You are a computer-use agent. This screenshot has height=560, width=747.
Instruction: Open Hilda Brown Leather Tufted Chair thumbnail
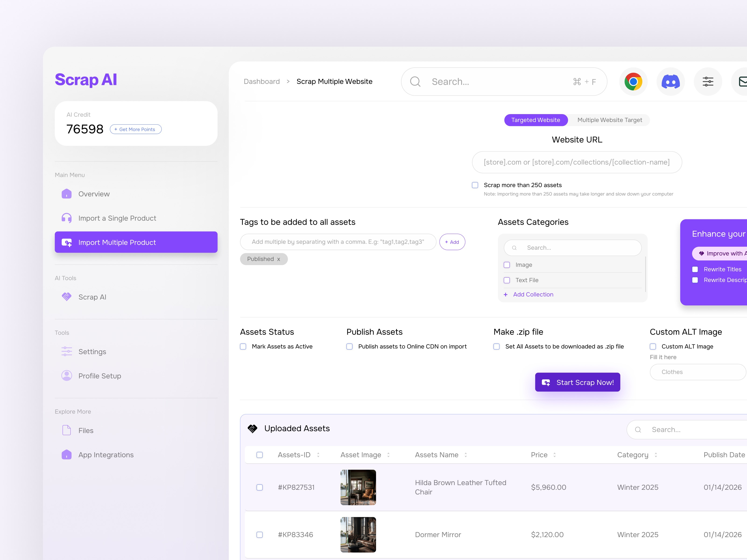358,487
